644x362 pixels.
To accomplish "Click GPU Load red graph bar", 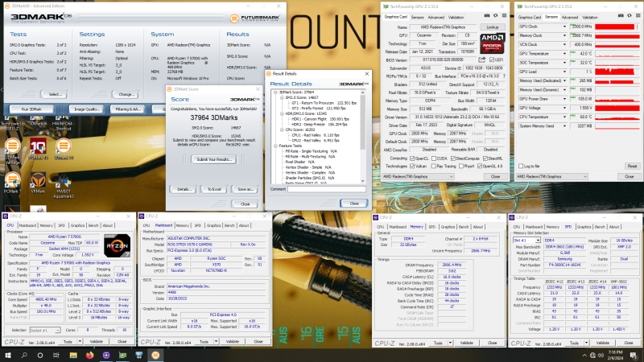I will click(617, 72).
